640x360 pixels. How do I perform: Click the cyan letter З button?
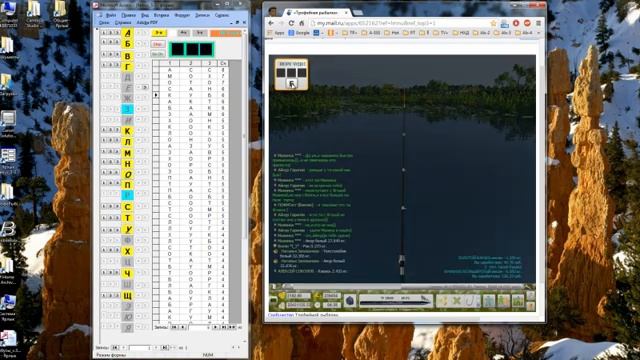pyautogui.click(x=128, y=109)
